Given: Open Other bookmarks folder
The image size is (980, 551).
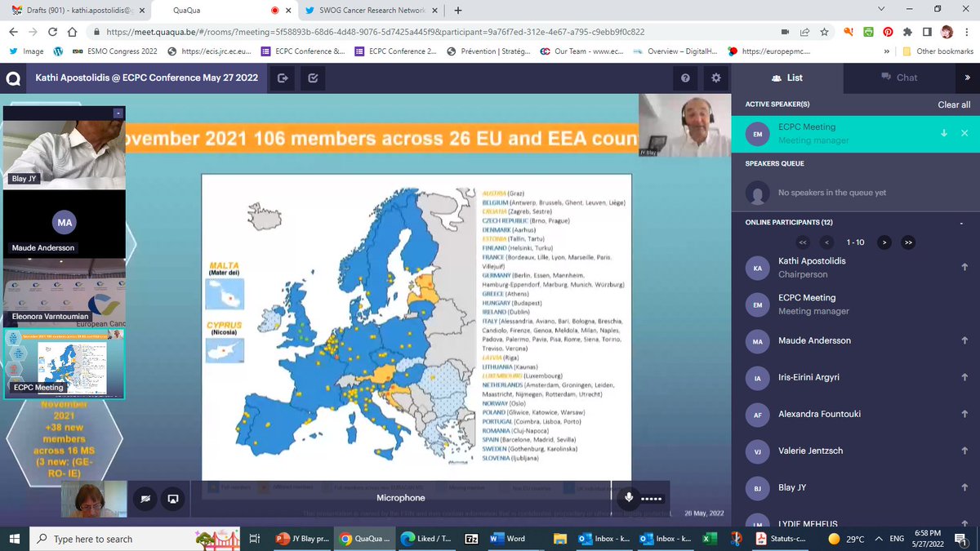Looking at the screenshot, I should click(x=938, y=51).
